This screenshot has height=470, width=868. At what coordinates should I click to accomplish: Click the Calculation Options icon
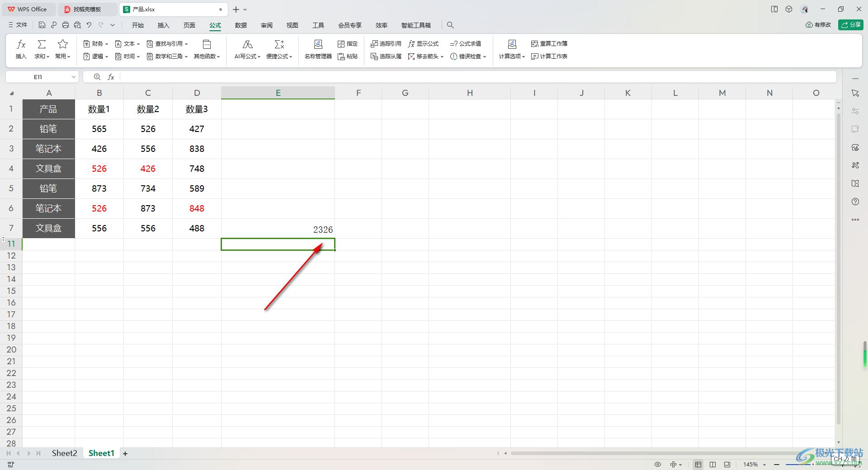512,44
